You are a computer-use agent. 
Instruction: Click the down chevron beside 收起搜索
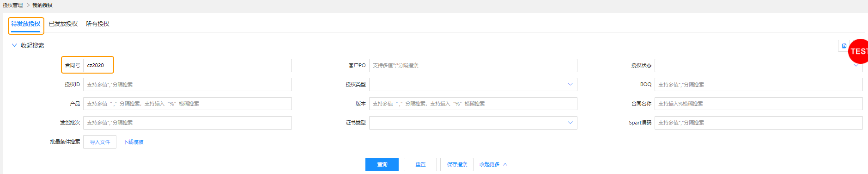point(14,45)
